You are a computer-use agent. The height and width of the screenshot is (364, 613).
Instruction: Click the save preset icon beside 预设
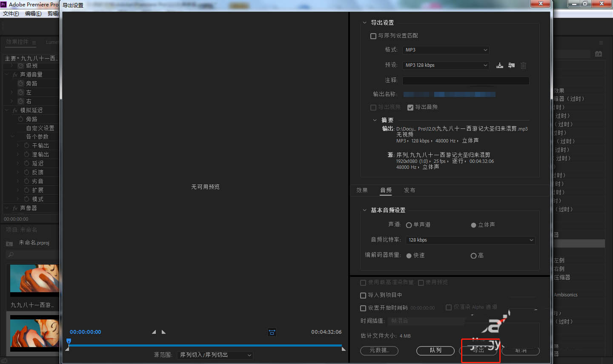(500, 65)
